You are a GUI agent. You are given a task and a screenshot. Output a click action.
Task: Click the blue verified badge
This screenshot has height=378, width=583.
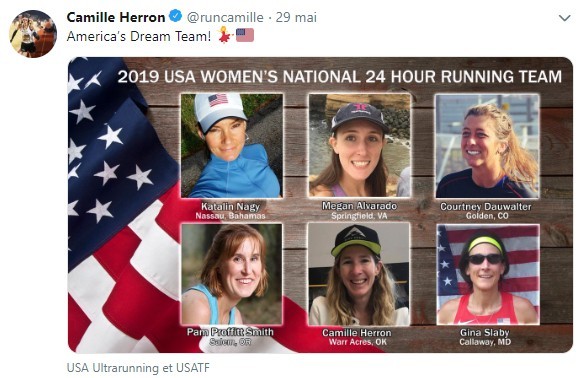[175, 16]
